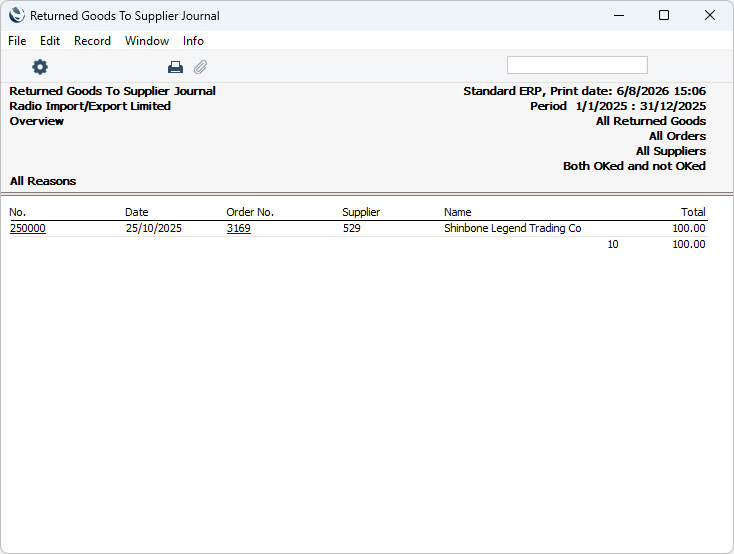This screenshot has width=734, height=554.
Task: Click the Supplier column header
Action: click(x=361, y=212)
